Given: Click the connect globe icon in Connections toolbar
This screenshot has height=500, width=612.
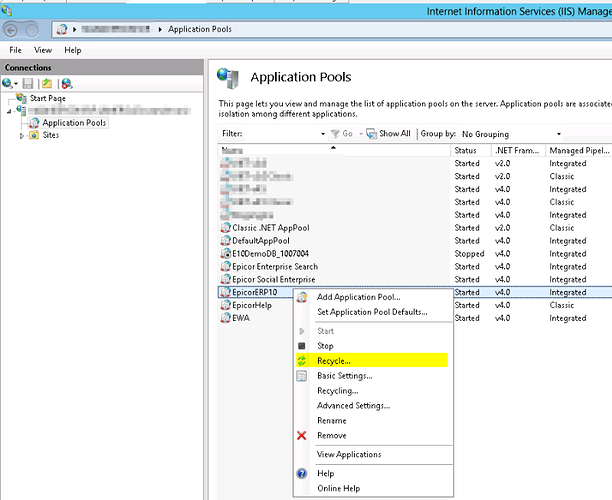Looking at the screenshot, I should [7, 83].
